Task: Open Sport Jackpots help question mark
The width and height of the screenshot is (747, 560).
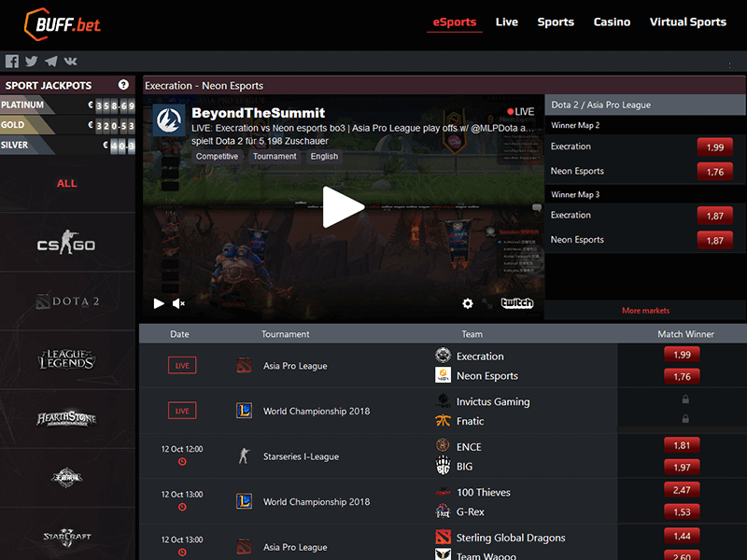Action: pyautogui.click(x=123, y=85)
